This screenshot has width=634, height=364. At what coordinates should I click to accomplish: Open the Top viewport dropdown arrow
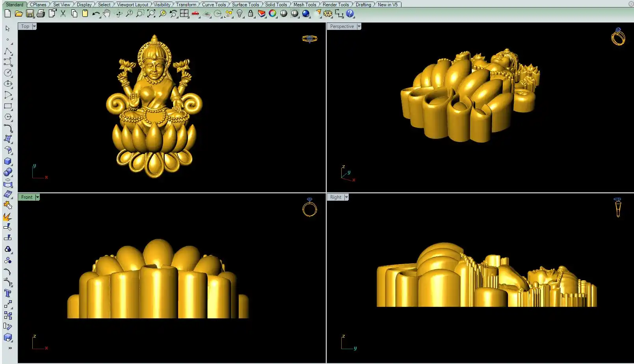coord(34,26)
